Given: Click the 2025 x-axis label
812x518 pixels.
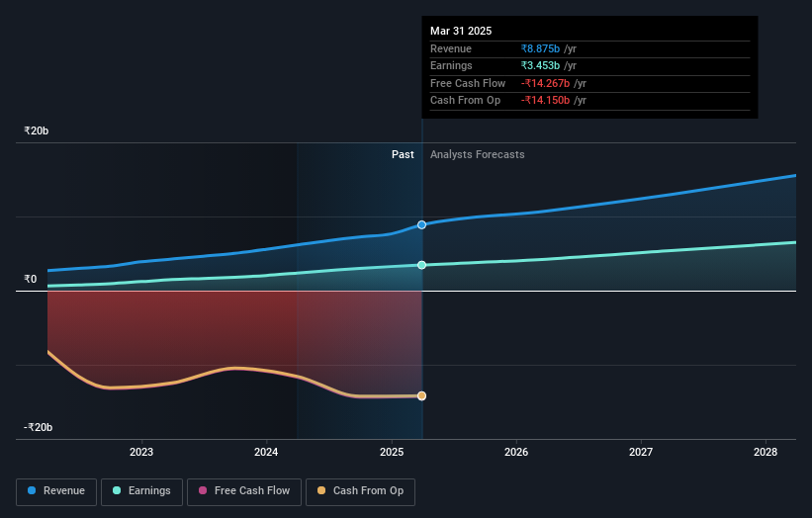Looking at the screenshot, I should (x=392, y=453).
